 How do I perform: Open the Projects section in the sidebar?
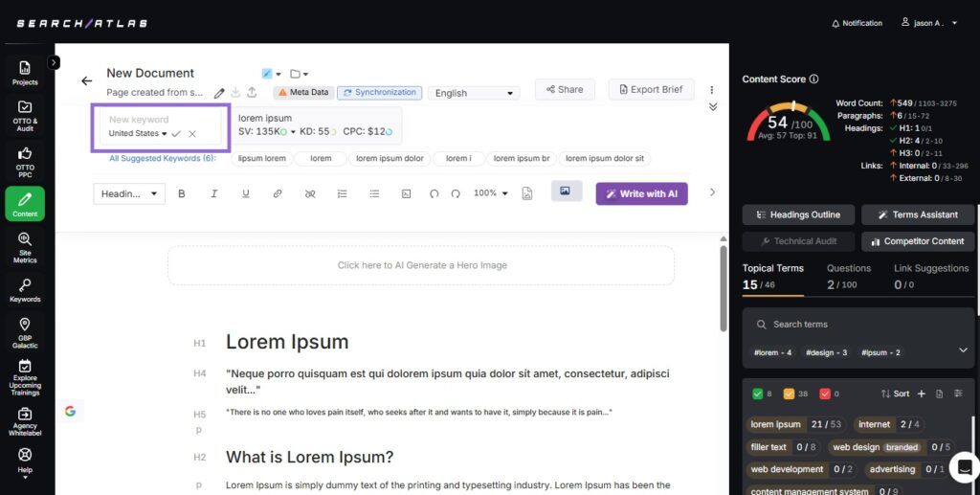click(x=25, y=73)
